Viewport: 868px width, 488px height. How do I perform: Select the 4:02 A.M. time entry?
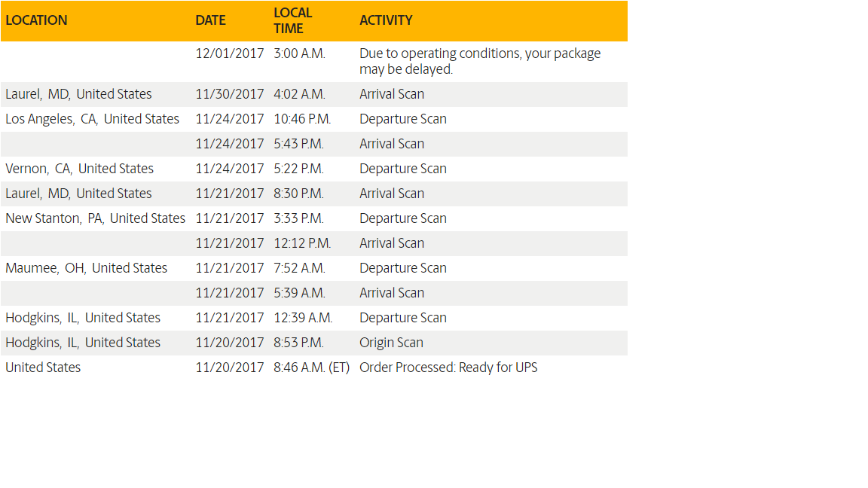pos(299,94)
